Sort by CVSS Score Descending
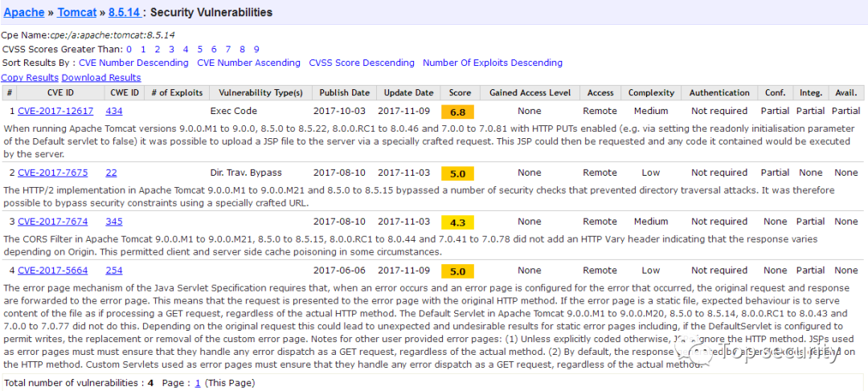 point(362,63)
